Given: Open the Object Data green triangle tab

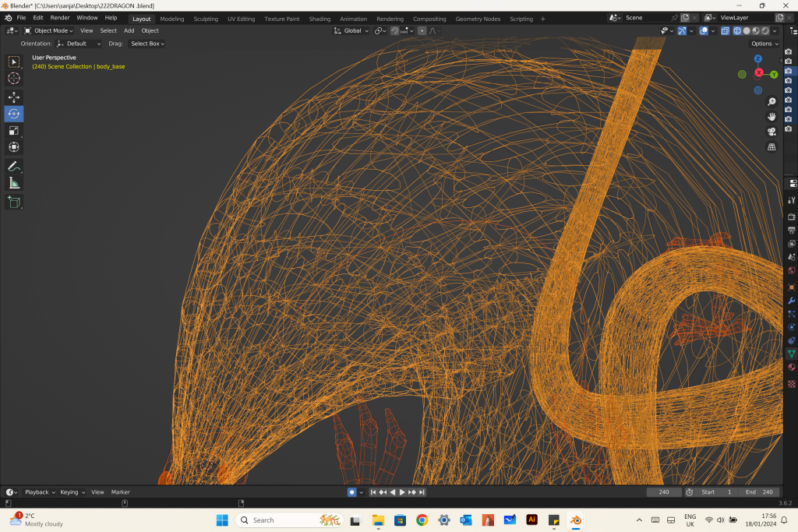Looking at the screenshot, I should 792,354.
